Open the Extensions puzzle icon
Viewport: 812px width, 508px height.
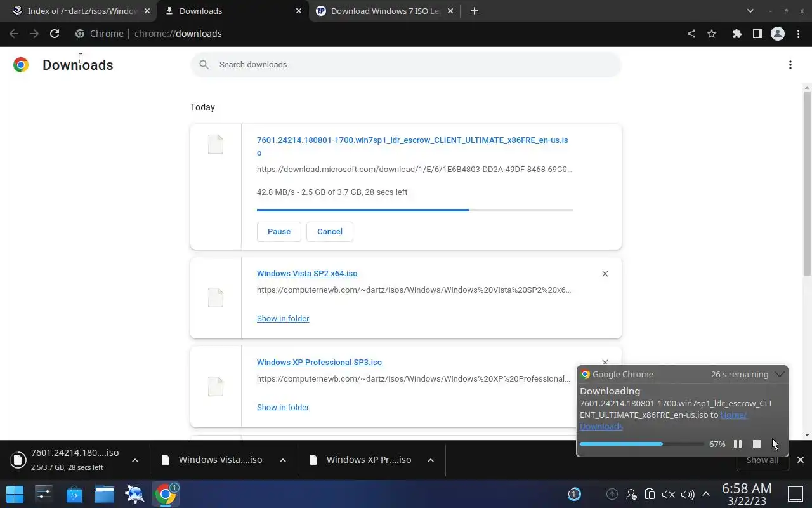pyautogui.click(x=737, y=34)
